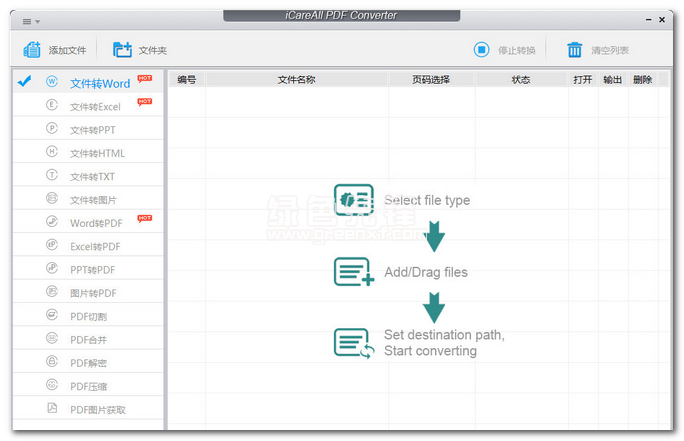The height and width of the screenshot is (441, 684).
Task: Click the 添加文件 add file icon
Action: tap(32, 50)
